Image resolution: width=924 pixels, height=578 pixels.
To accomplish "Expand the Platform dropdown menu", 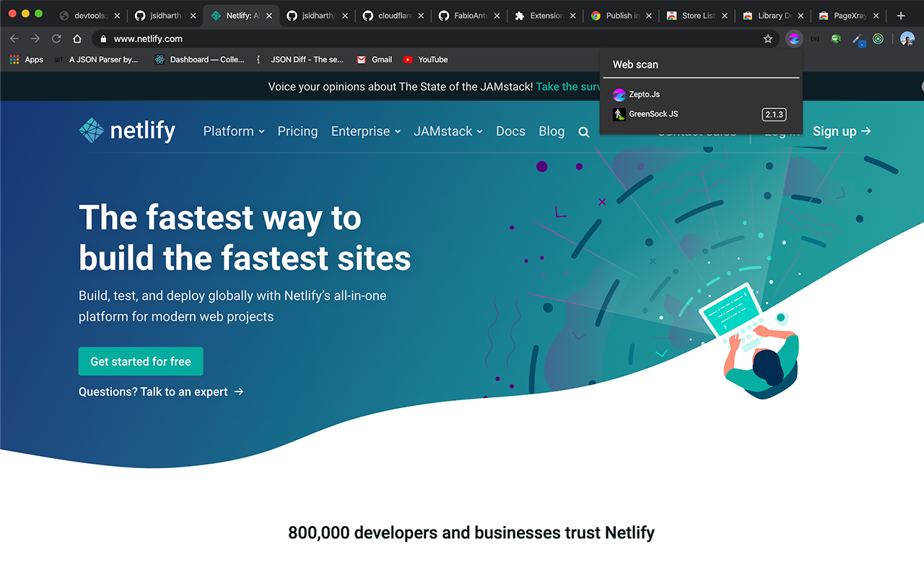I will coord(234,131).
